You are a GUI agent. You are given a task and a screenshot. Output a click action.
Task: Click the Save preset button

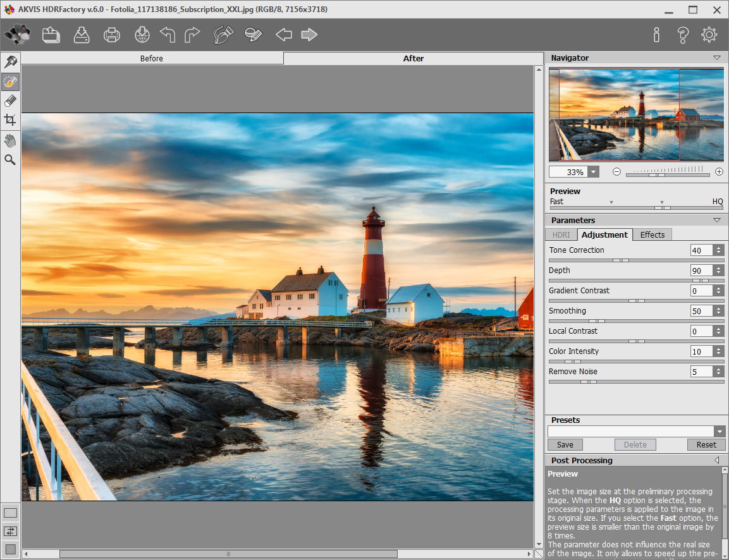565,444
